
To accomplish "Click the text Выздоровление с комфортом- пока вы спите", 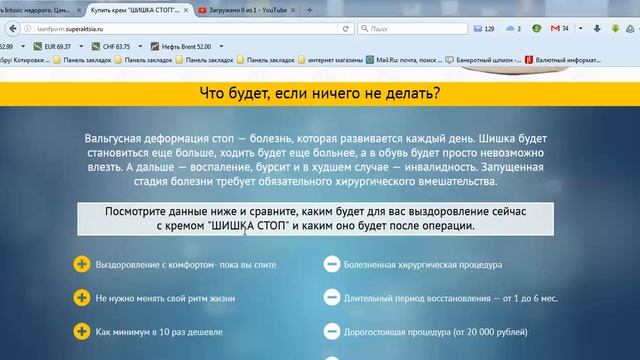I will coord(186,264).
